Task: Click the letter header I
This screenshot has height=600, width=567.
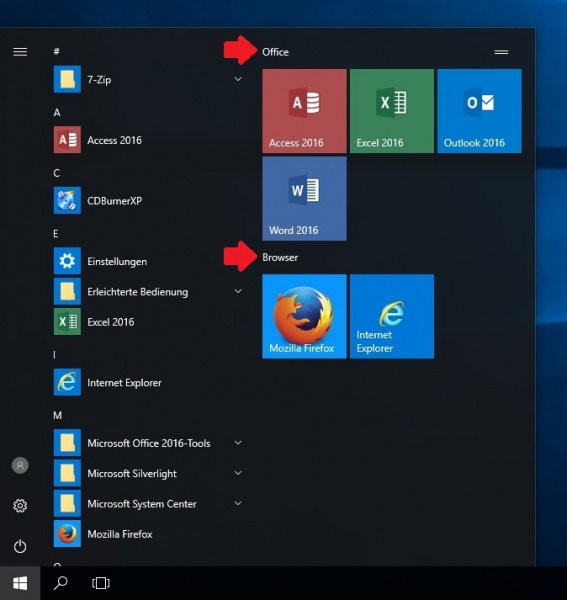Action: tap(54, 355)
